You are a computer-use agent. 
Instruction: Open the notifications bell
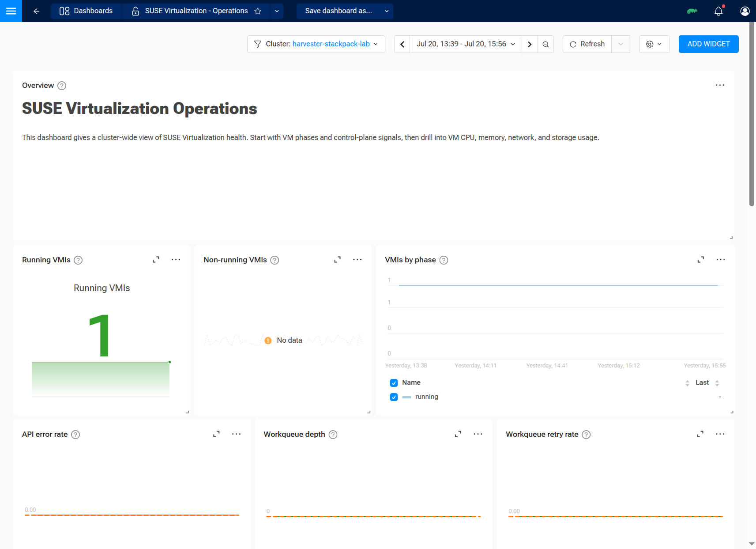pyautogui.click(x=718, y=11)
